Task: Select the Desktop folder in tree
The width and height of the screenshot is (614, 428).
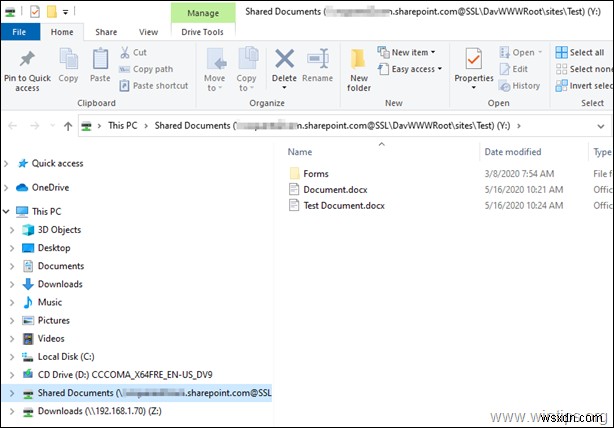Action: [54, 248]
